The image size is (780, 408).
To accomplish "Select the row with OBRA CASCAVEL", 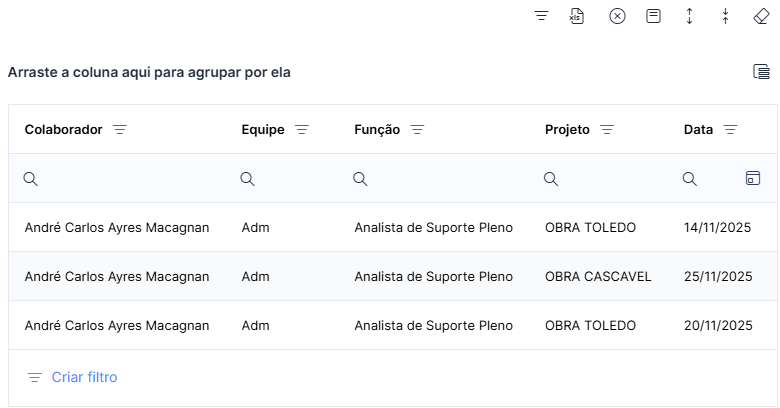I will 392,276.
